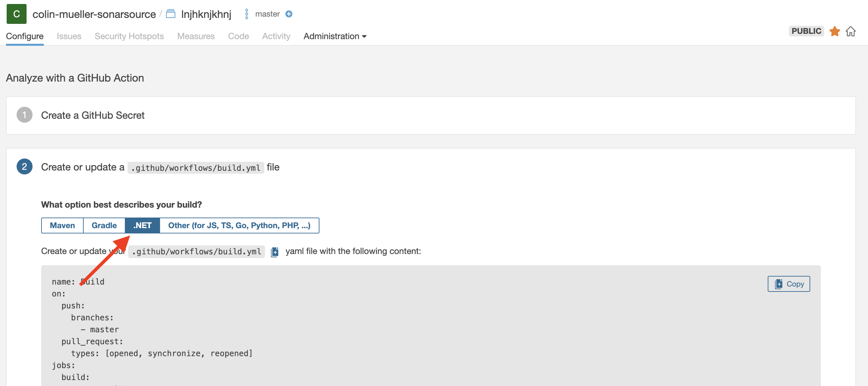This screenshot has height=386, width=868.
Task: Click the project icon beside lnjhknjkhnj
Action: click(x=171, y=14)
